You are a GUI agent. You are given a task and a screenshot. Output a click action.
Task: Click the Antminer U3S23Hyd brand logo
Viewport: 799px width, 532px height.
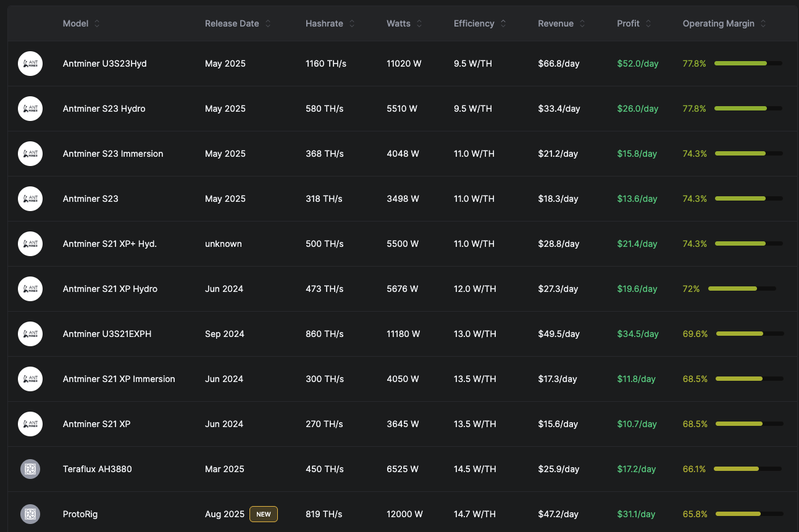(x=30, y=64)
